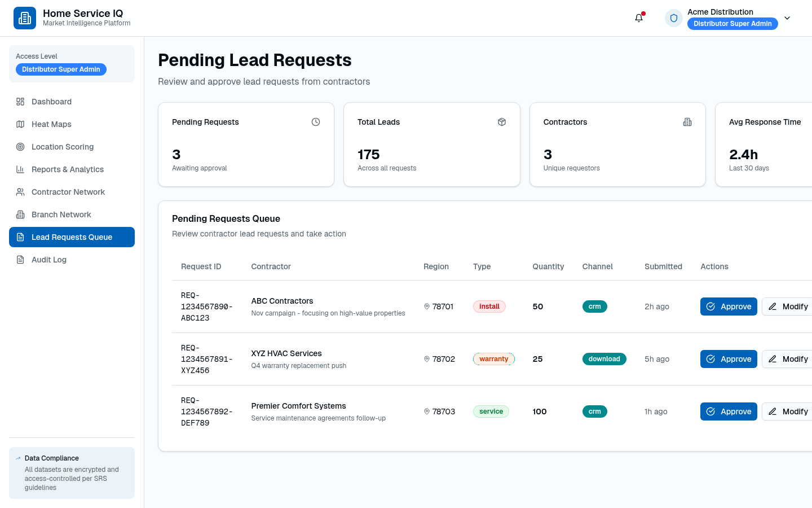Approve the ABC Contractors request
The height and width of the screenshot is (508, 812).
[x=729, y=306]
